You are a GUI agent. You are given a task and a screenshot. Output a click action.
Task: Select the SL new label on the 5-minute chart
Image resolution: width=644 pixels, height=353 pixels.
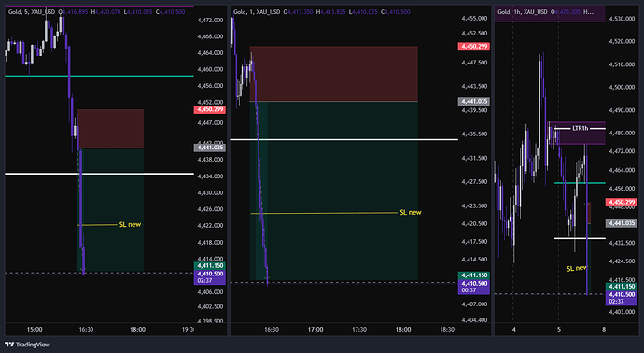coord(130,224)
